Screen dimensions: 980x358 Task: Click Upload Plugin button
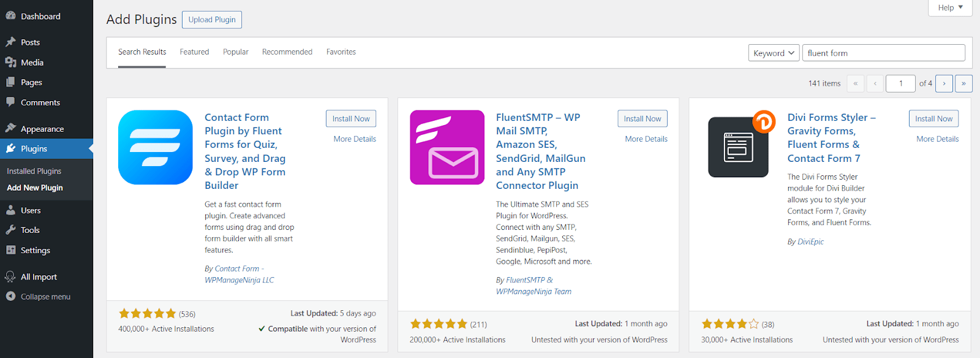coord(212,20)
